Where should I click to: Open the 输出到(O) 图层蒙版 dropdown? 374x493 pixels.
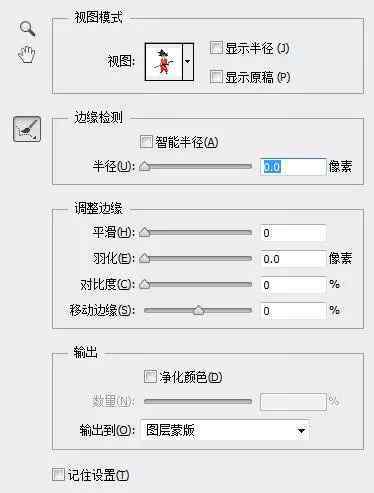pos(225,430)
